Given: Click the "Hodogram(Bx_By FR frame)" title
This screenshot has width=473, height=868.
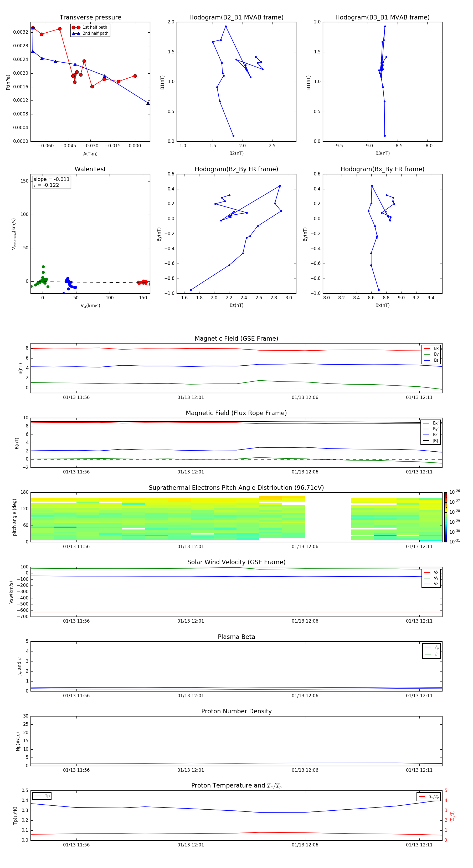Looking at the screenshot, I should 382,169.
